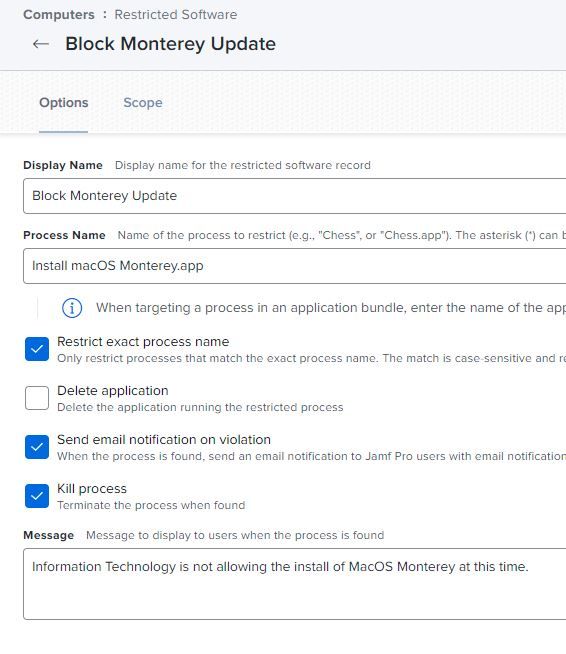Click the Delete application label
This screenshot has height=654, width=566.
(x=113, y=390)
